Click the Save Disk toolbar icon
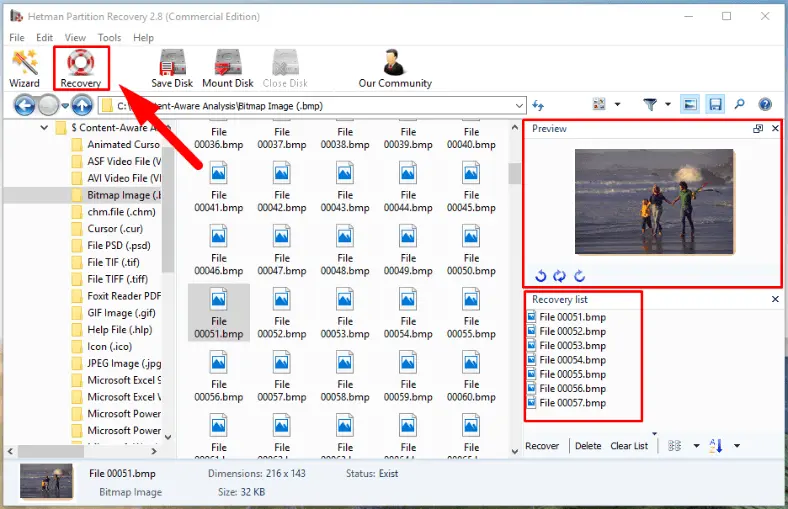 172,68
